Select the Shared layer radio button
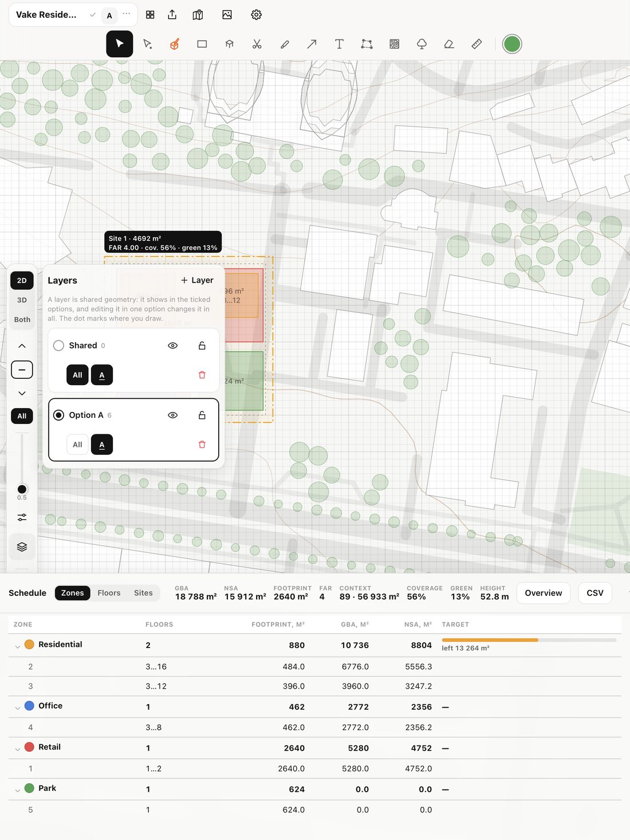 58,346
